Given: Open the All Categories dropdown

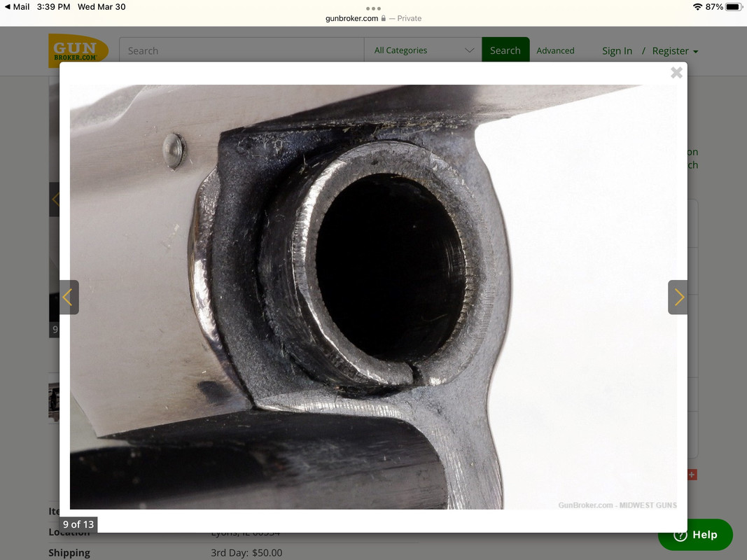Looking at the screenshot, I should (423, 50).
